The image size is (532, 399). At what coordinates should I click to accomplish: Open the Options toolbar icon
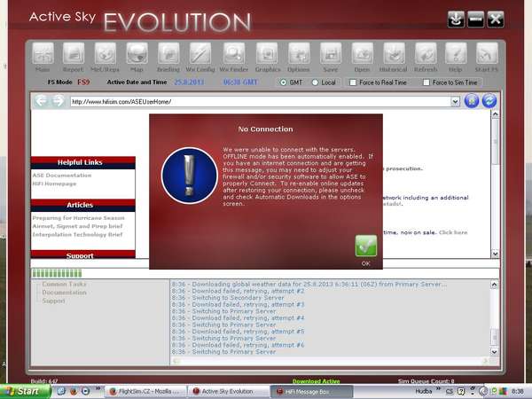(x=299, y=53)
